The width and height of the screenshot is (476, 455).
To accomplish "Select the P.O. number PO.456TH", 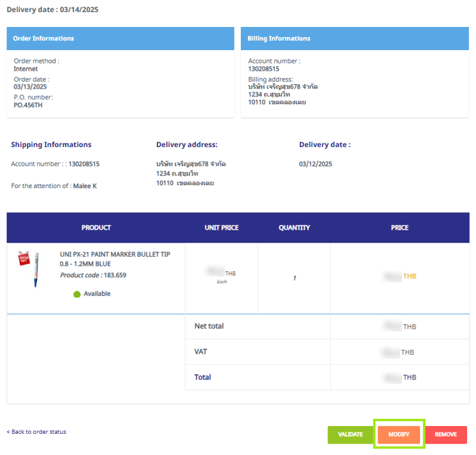I will click(28, 105).
